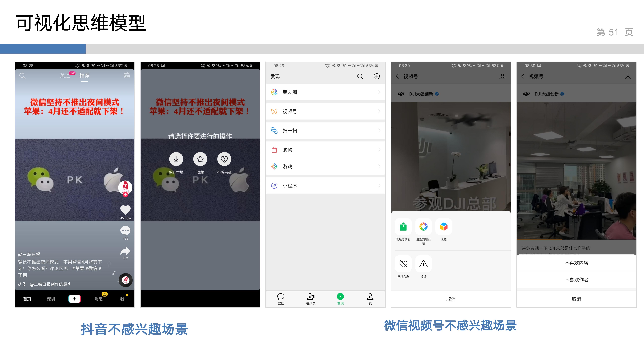Expand the chevron on the 小程序 row

click(x=379, y=186)
